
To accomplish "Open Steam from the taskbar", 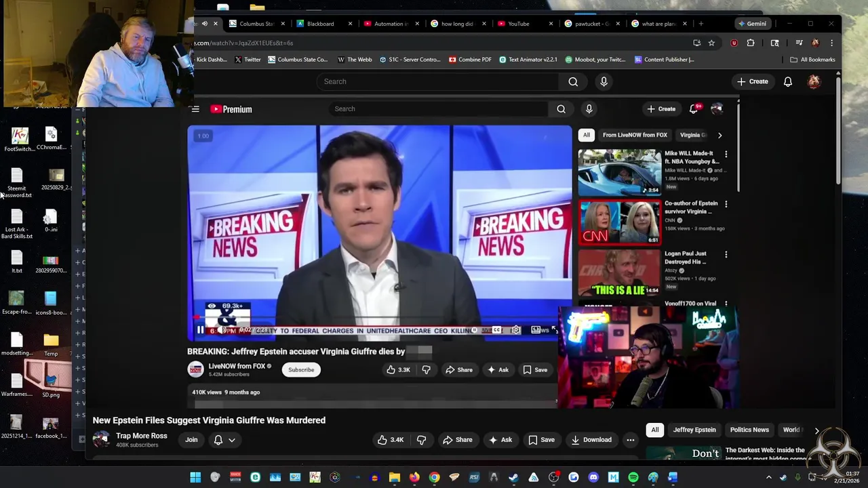I will [513, 477].
